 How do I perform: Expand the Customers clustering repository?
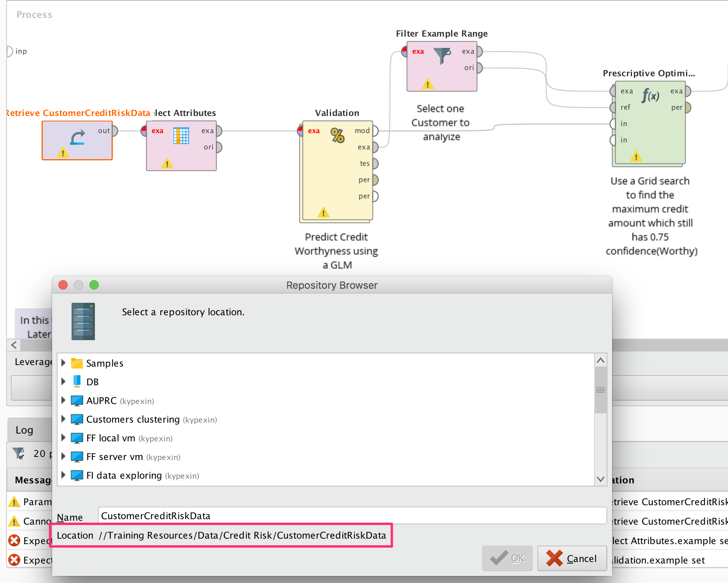click(63, 419)
